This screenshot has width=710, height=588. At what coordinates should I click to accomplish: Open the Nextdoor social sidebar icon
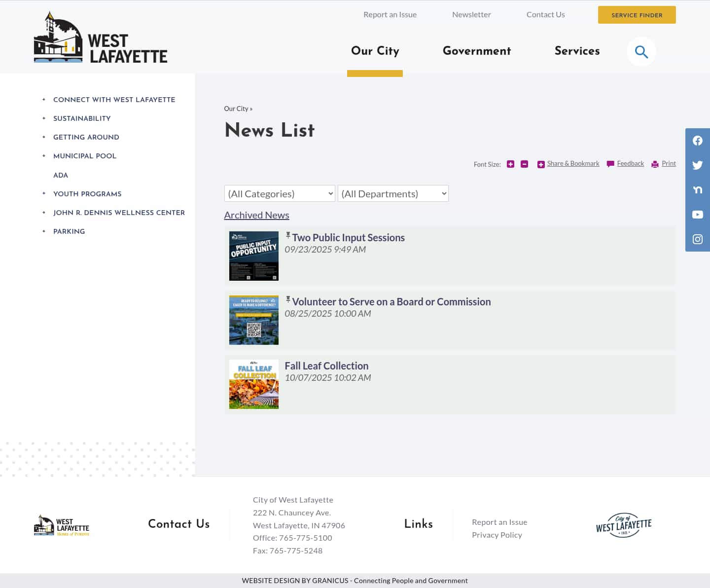tap(697, 190)
